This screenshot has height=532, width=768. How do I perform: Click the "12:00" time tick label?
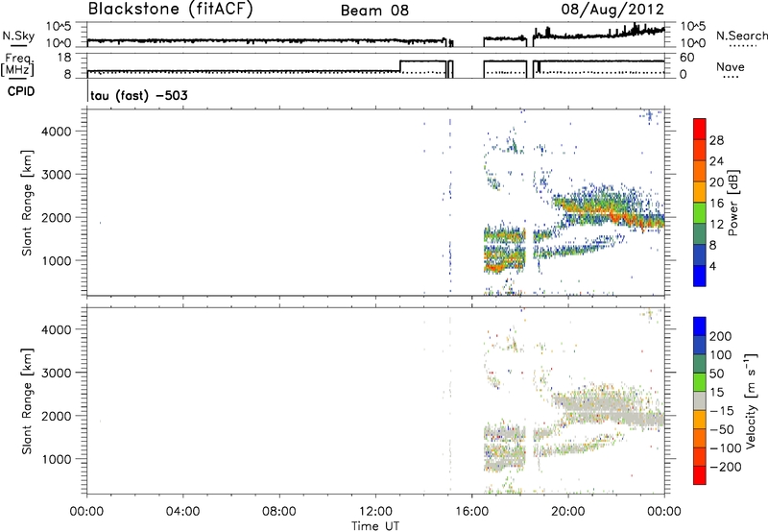point(375,512)
